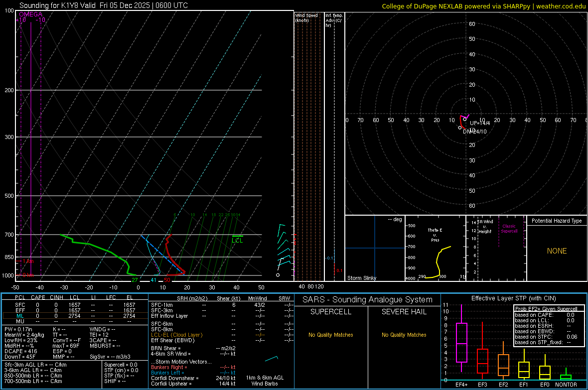Click the NONE potential hazard text

click(x=557, y=251)
